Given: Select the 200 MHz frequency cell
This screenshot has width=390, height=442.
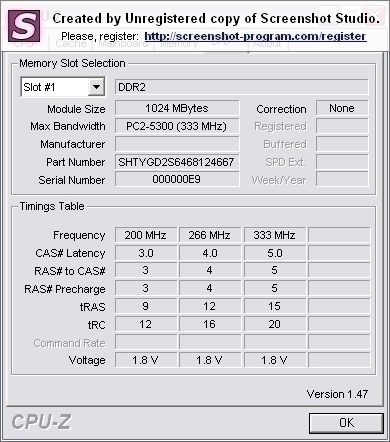Looking at the screenshot, I should click(x=146, y=235).
